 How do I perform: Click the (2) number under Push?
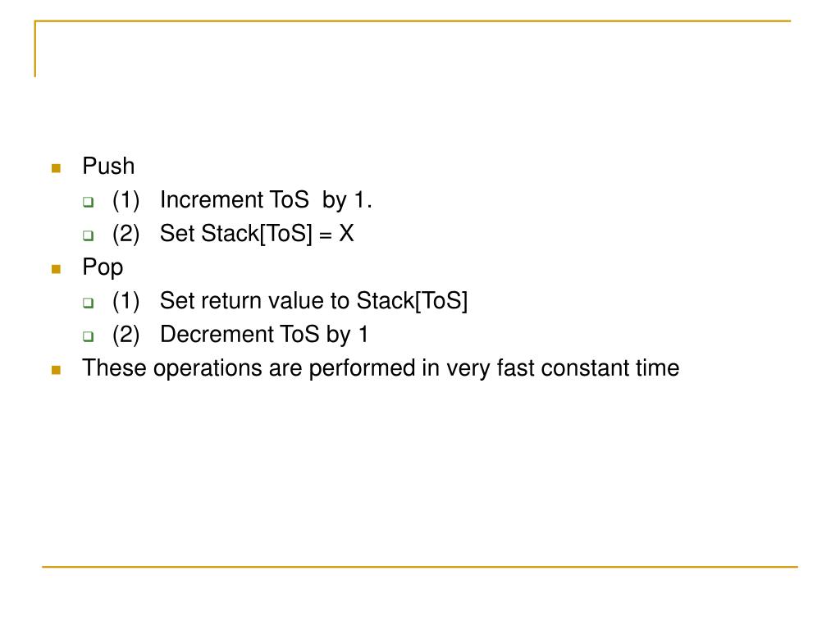click(126, 234)
